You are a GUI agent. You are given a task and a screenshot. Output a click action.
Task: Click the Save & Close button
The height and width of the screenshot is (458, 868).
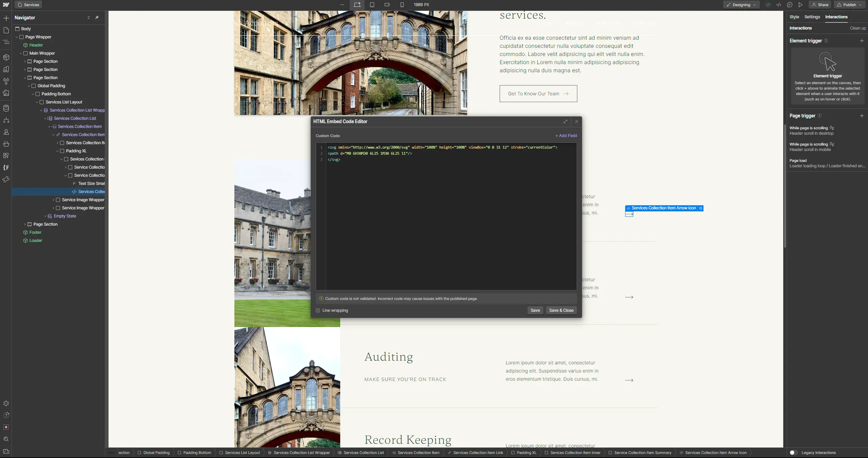click(x=561, y=310)
